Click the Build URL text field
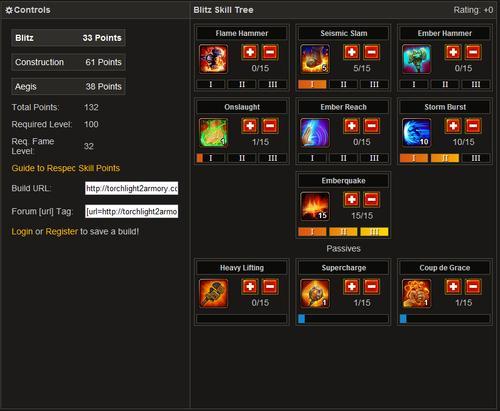500x411 pixels. tap(132, 188)
